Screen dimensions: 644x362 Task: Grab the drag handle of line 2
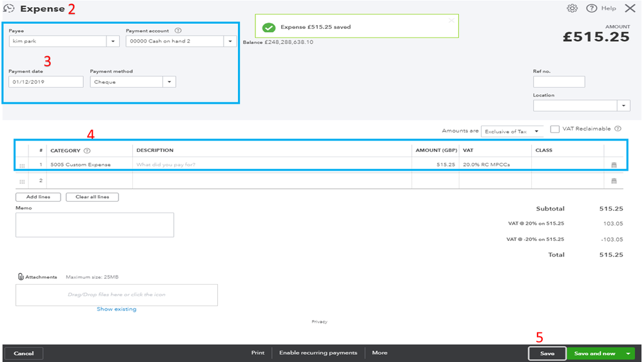[x=22, y=182]
